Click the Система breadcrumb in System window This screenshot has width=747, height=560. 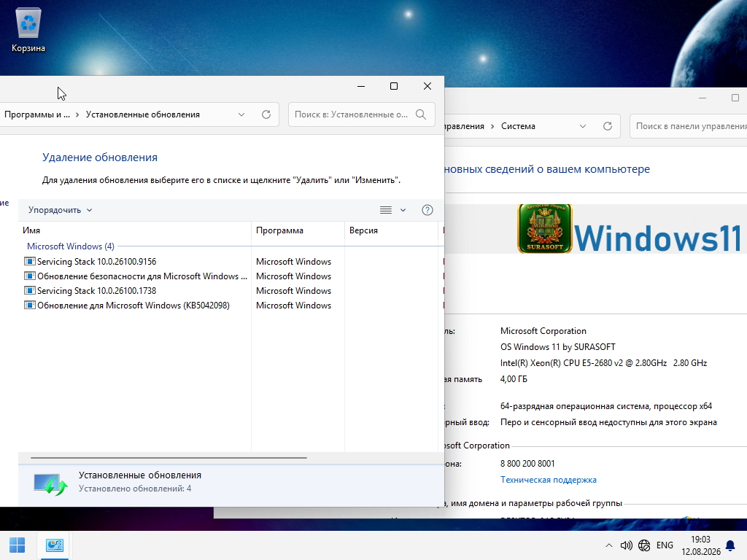click(x=518, y=126)
